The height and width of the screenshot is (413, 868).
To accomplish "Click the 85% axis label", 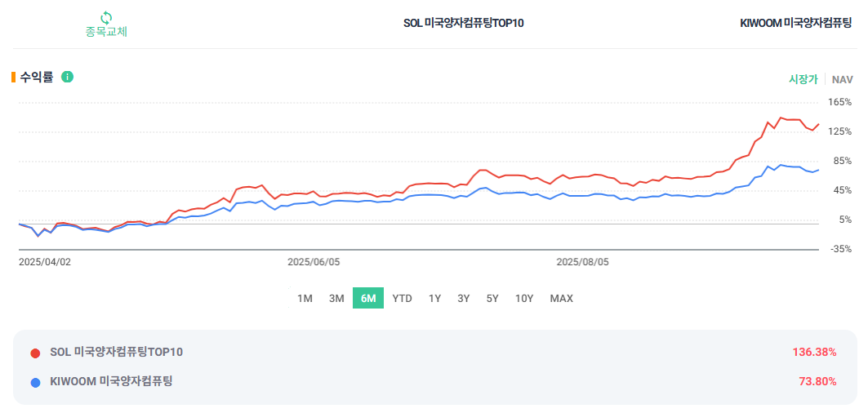I will tap(843, 161).
